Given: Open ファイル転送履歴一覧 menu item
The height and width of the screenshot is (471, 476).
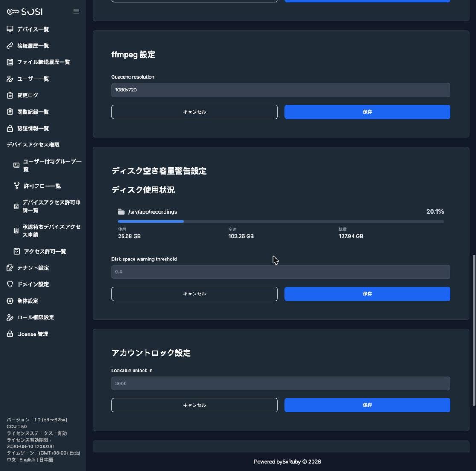Looking at the screenshot, I should click(44, 62).
